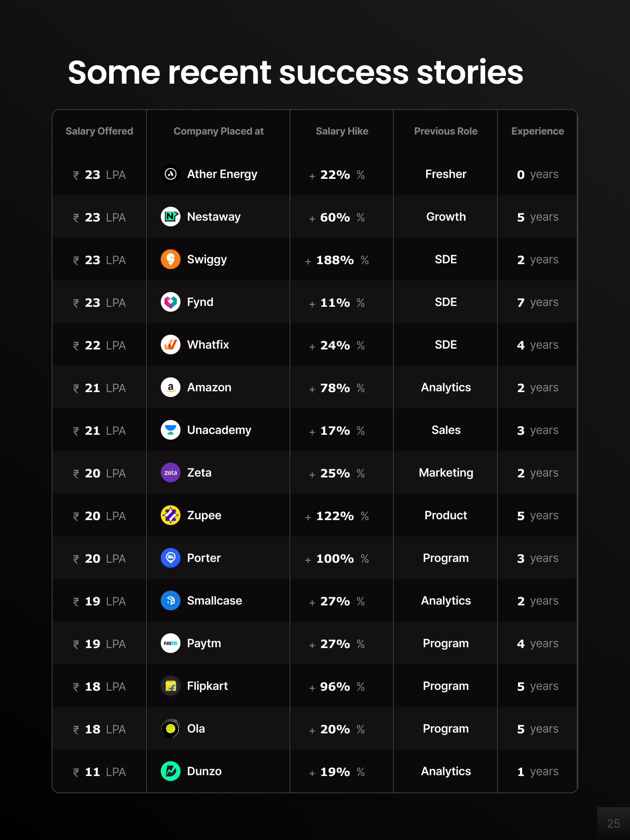Click the Ather Energy logo icon
Viewport: 630px width, 840px height.
pos(171,174)
